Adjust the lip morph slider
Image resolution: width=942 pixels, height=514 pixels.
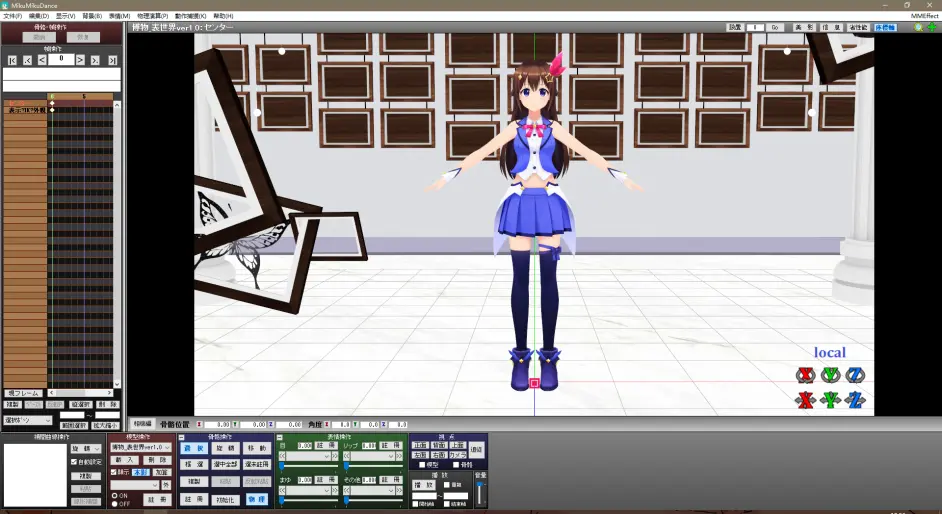[x=373, y=465]
